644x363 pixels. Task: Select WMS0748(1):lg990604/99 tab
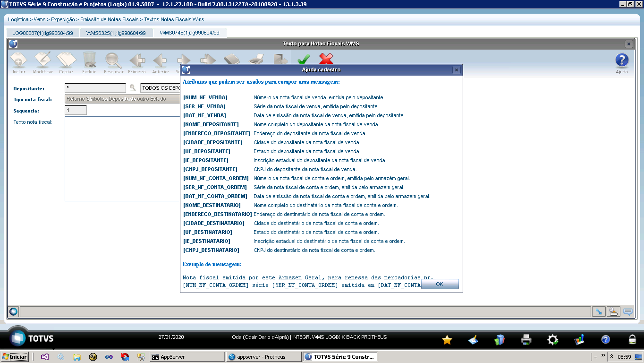tap(190, 33)
